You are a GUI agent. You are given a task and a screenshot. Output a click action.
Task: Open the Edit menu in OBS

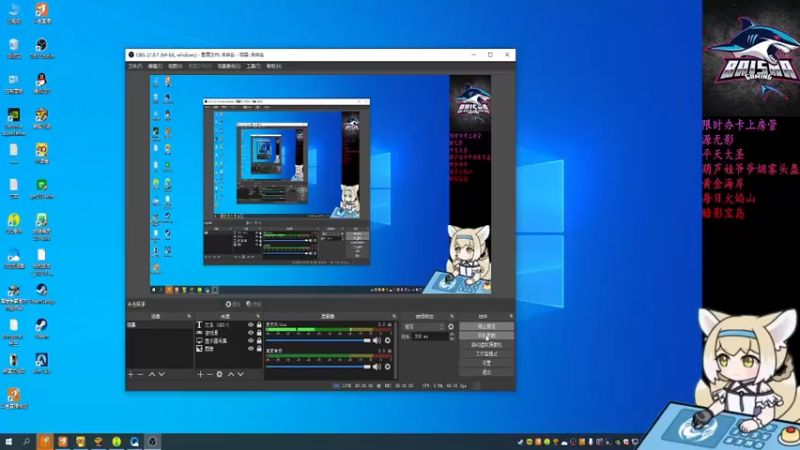point(155,66)
